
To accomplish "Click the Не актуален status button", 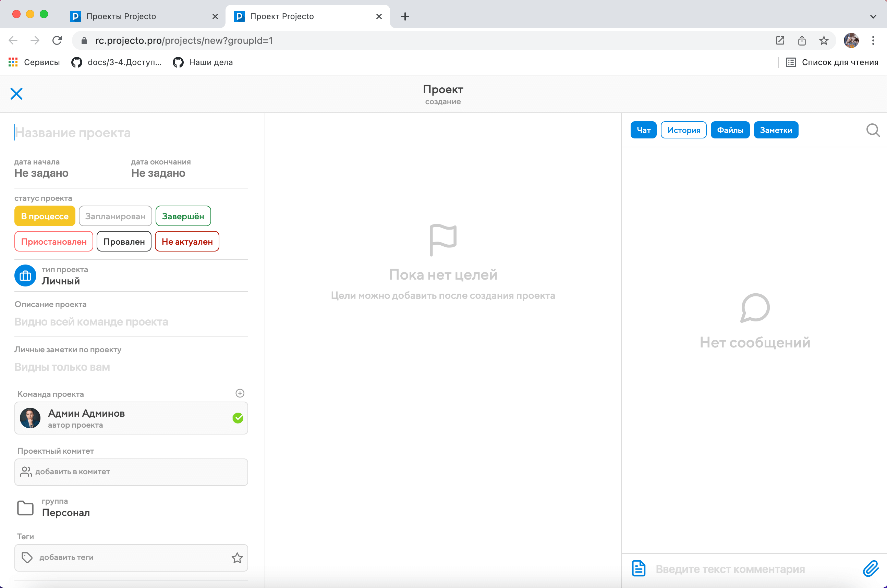I will pos(187,242).
